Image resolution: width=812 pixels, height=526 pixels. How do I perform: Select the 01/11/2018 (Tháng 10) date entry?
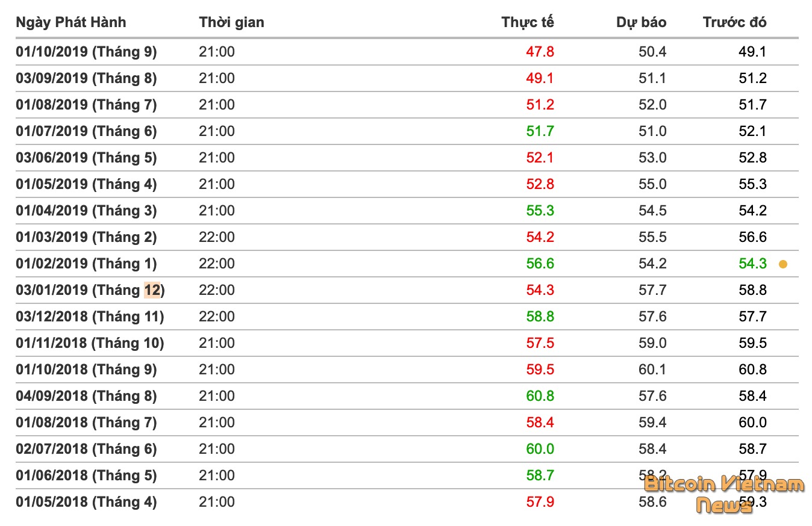click(90, 343)
